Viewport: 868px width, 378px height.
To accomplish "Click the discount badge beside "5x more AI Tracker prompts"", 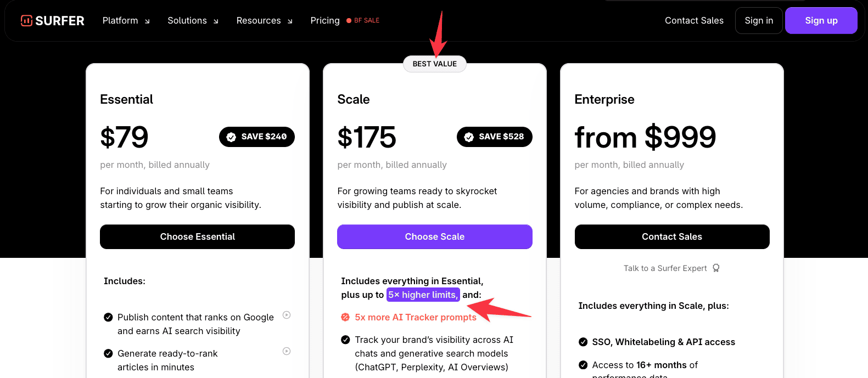I will [x=344, y=317].
